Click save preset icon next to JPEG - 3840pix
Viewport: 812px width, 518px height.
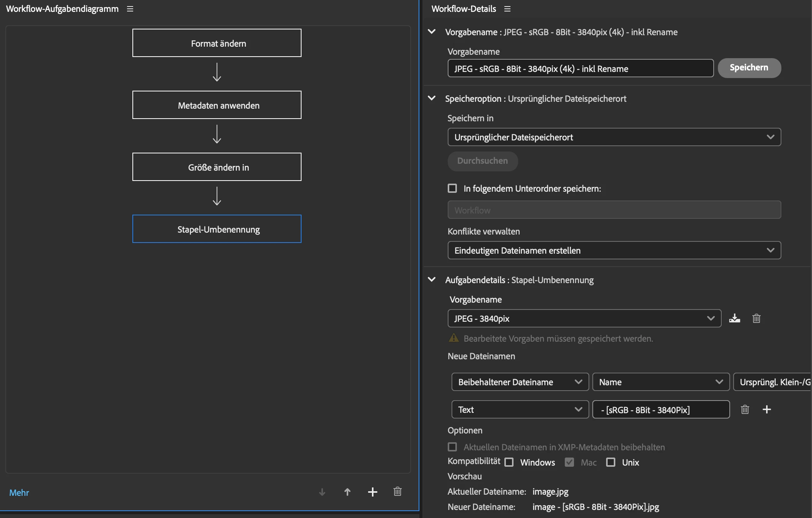(734, 318)
